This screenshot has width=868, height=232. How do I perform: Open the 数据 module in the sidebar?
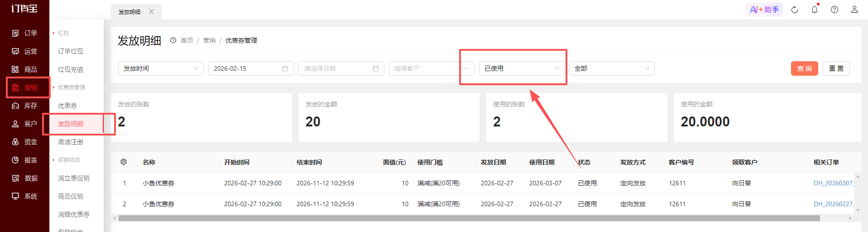coord(24,178)
